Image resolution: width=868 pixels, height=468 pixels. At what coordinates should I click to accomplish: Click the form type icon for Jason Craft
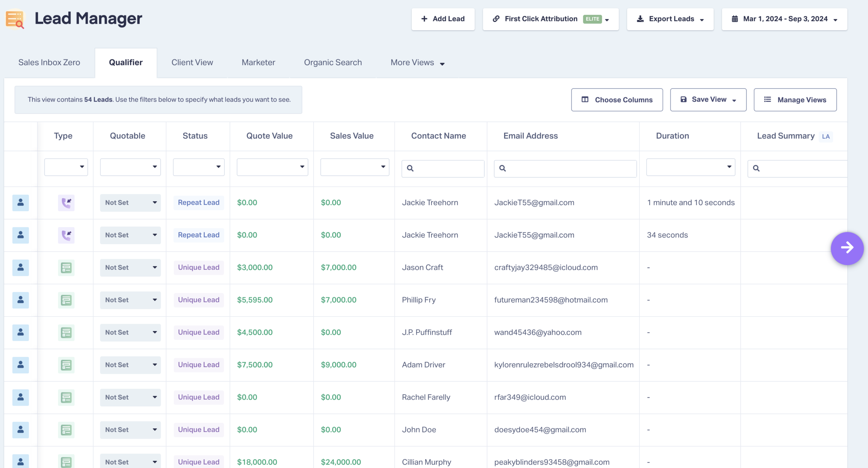point(66,268)
